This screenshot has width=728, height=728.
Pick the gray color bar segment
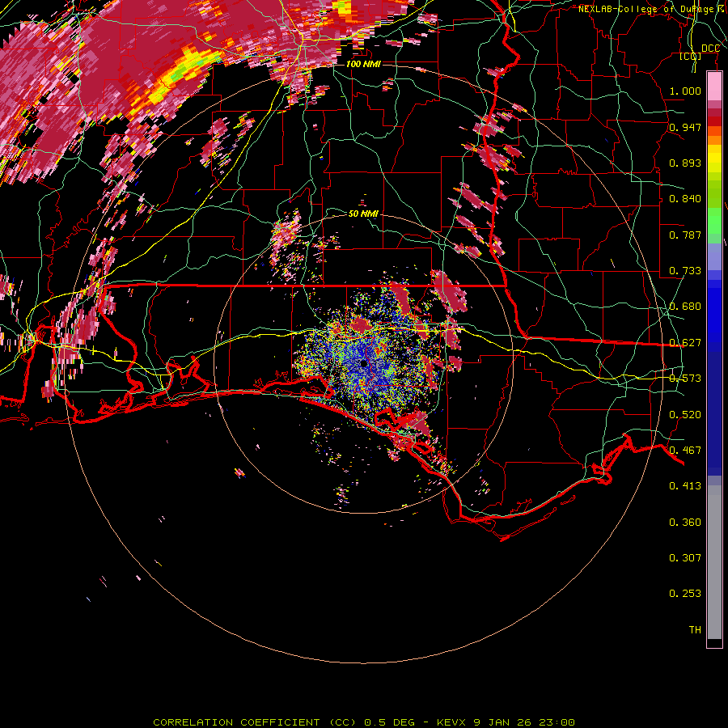714,562
